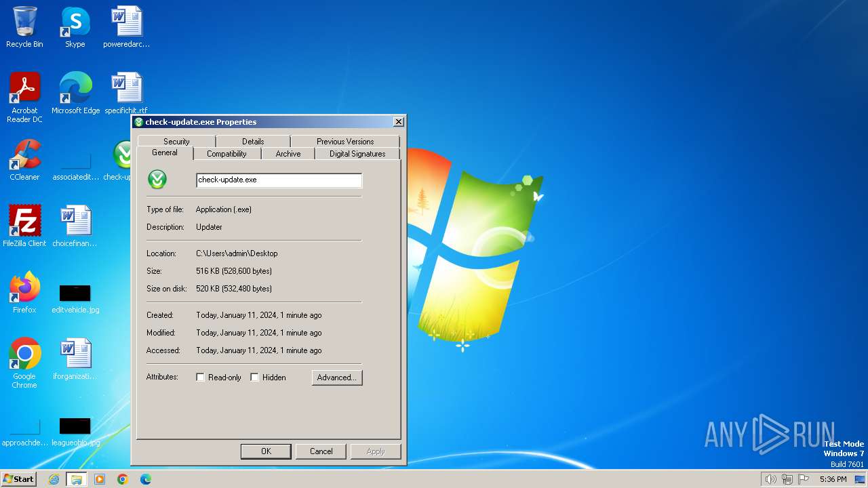Select the iforganizati Word document

[75, 359]
